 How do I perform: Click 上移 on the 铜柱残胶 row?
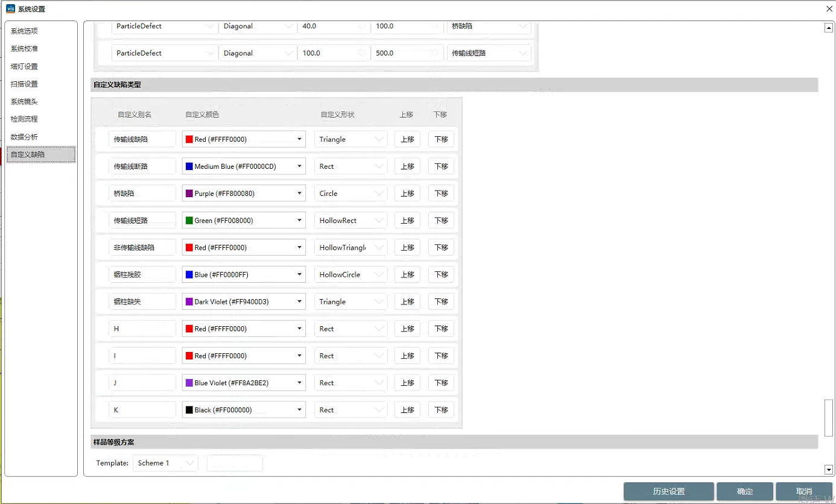pyautogui.click(x=407, y=274)
